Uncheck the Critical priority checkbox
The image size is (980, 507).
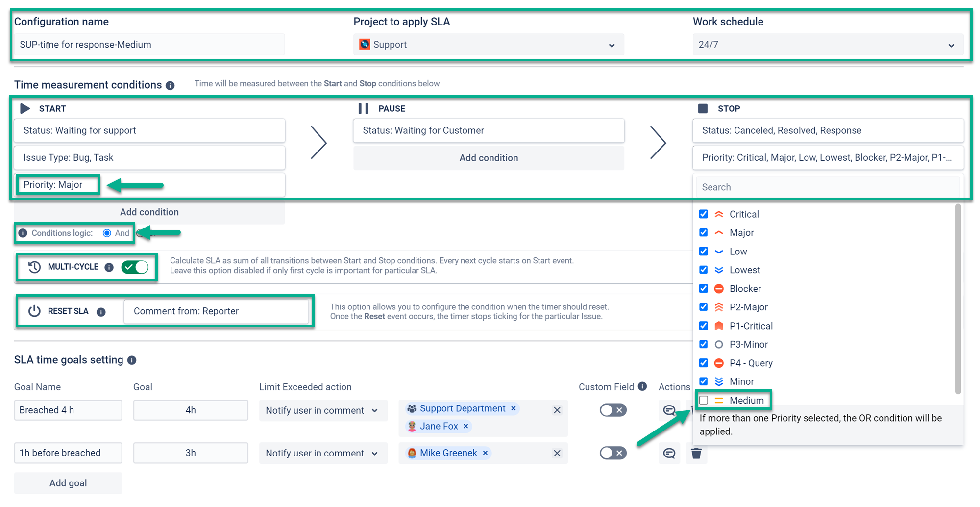click(x=704, y=214)
